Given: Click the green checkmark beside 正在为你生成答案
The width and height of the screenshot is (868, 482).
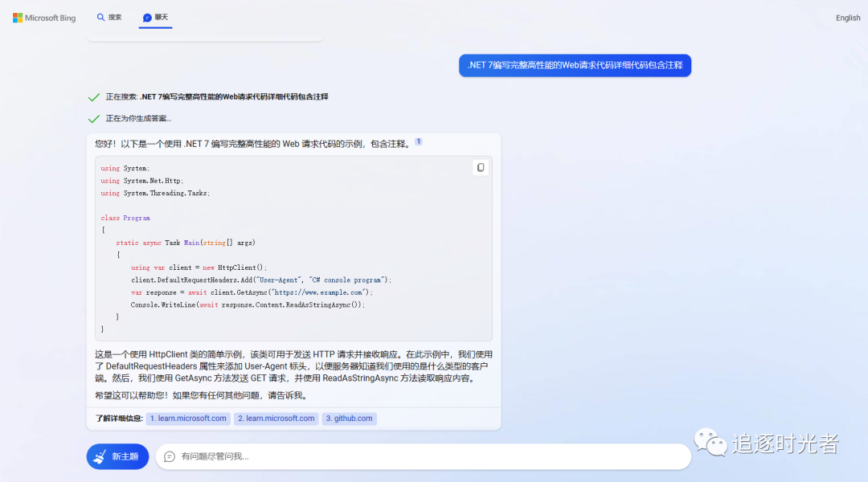Looking at the screenshot, I should coord(93,119).
